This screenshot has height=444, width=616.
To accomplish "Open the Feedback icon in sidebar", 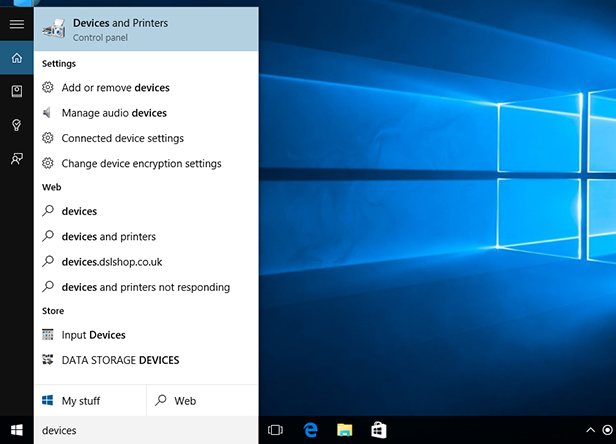I will [16, 158].
